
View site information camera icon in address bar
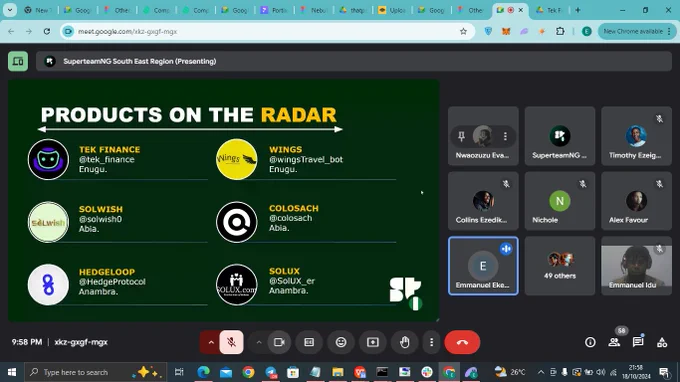[68, 31]
